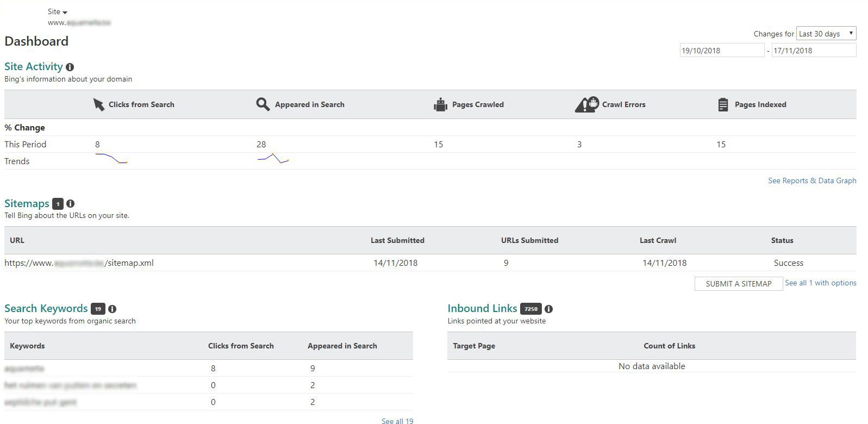Image resolution: width=868 pixels, height=424 pixels.
Task: Open See all 19 keywords link
Action: coord(397,421)
